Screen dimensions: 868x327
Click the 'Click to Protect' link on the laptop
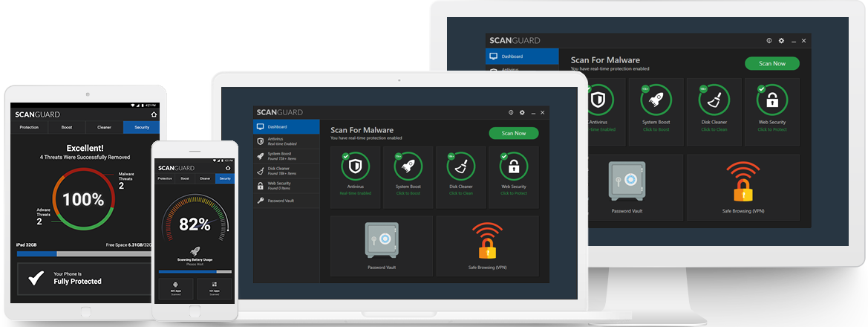pyautogui.click(x=514, y=193)
